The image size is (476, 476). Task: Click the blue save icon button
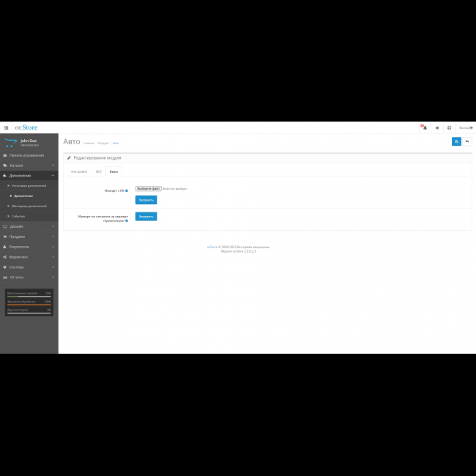pyautogui.click(x=456, y=141)
